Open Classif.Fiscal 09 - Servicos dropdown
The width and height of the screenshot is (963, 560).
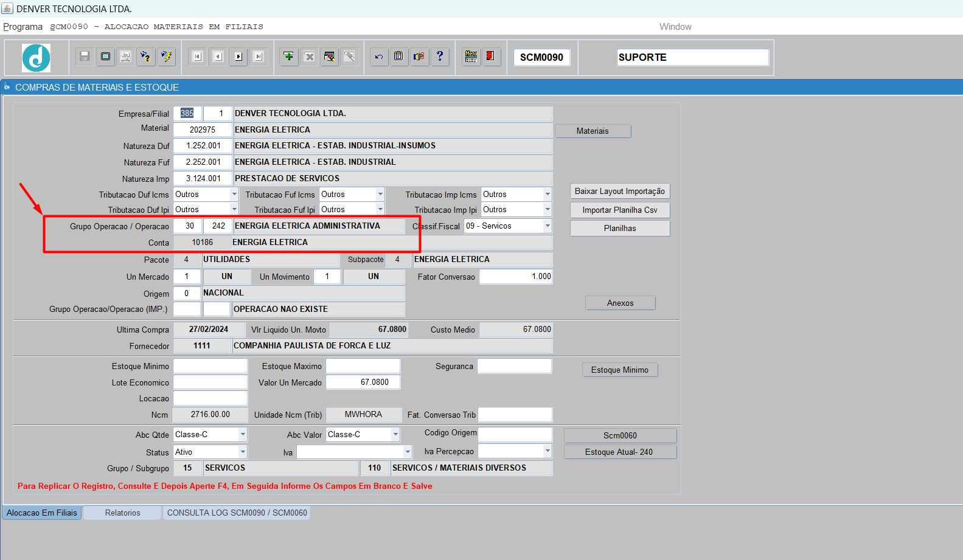pyautogui.click(x=548, y=226)
